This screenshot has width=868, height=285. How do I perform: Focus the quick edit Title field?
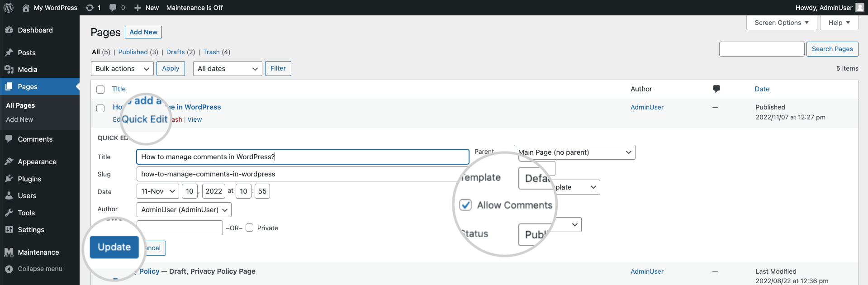(x=303, y=157)
